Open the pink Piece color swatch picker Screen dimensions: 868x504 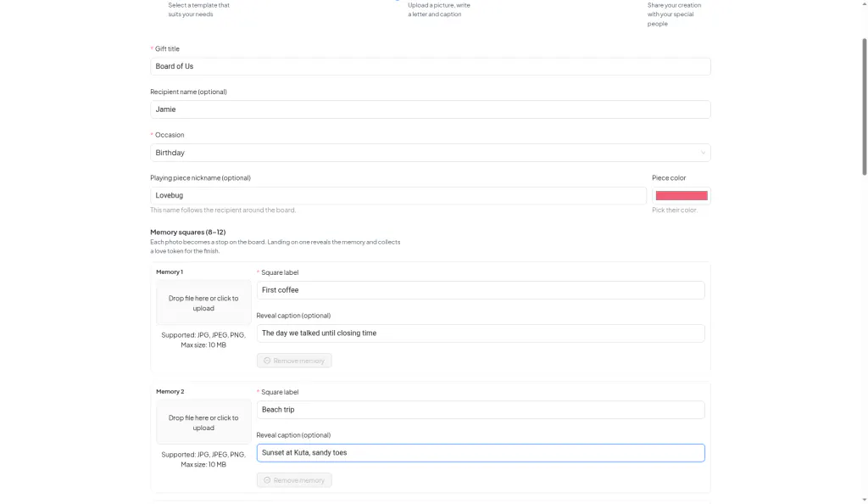[x=681, y=195]
